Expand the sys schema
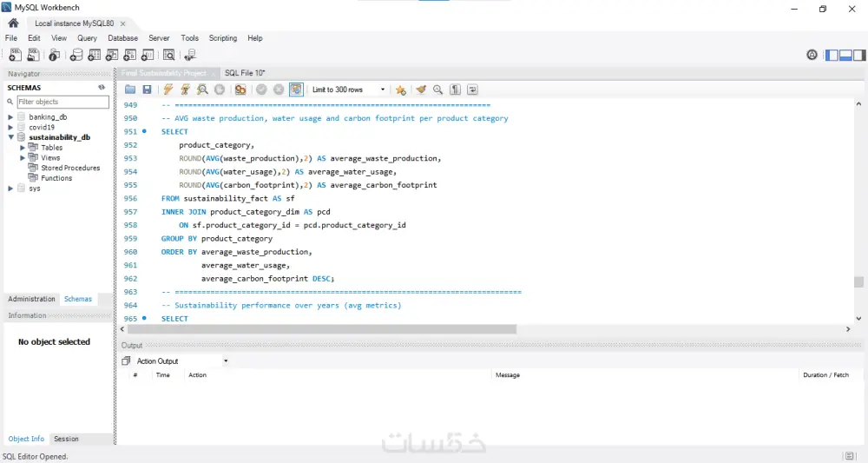Image resolution: width=868 pixels, height=463 pixels. pos(10,189)
